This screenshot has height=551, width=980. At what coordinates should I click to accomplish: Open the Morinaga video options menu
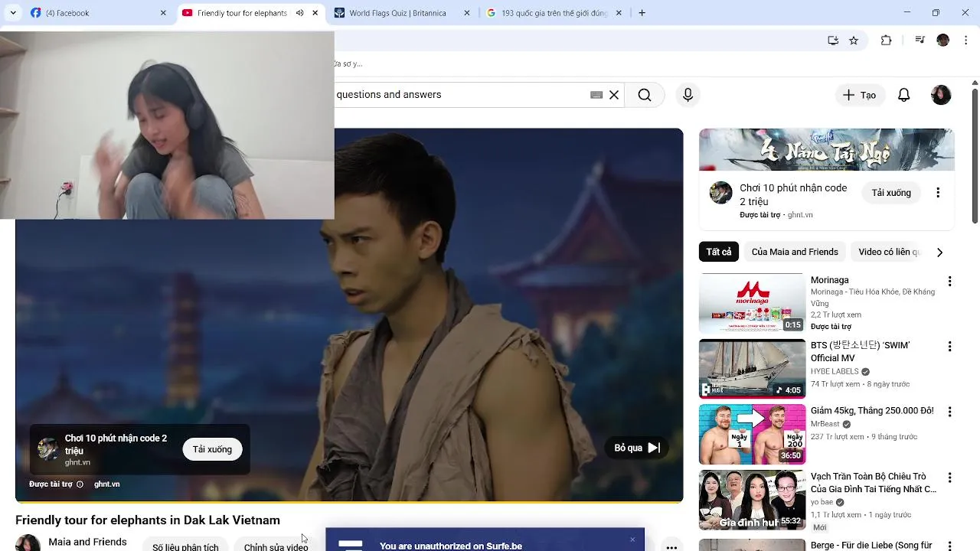(x=949, y=282)
